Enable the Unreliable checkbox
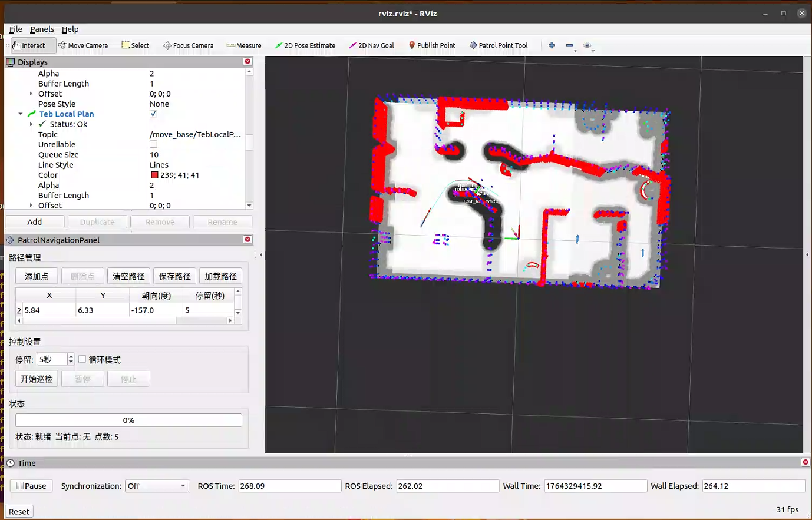The width and height of the screenshot is (812, 520). click(153, 144)
